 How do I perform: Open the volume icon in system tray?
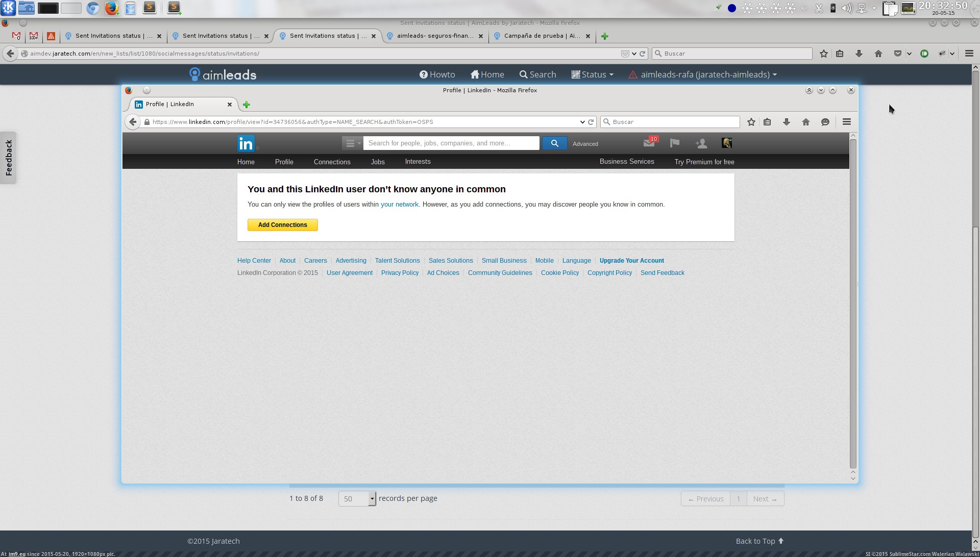(x=846, y=8)
